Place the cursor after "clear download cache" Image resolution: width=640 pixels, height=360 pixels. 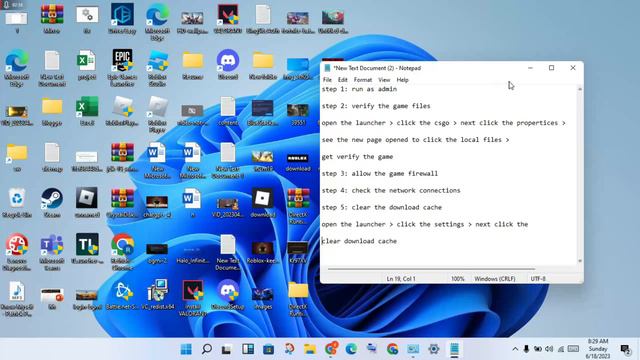[397, 241]
